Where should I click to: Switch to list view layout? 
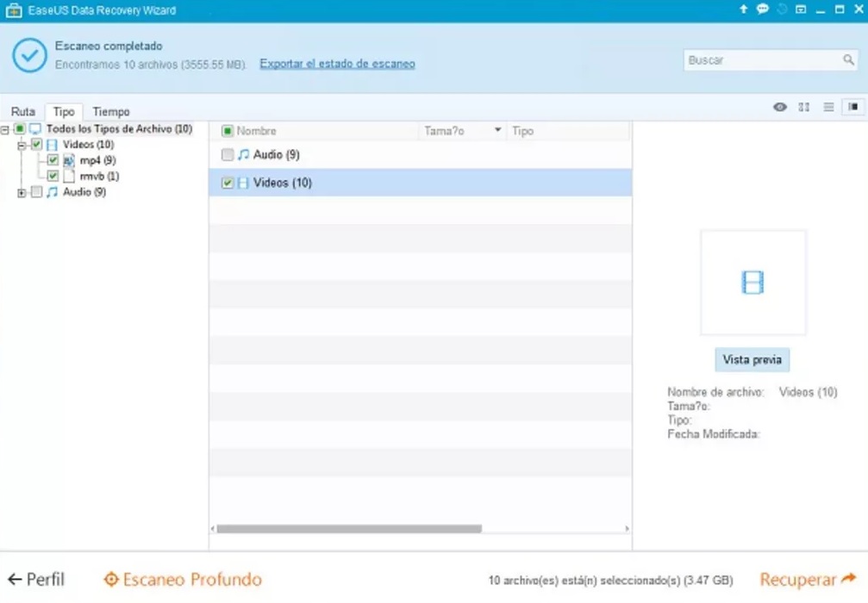pyautogui.click(x=828, y=107)
